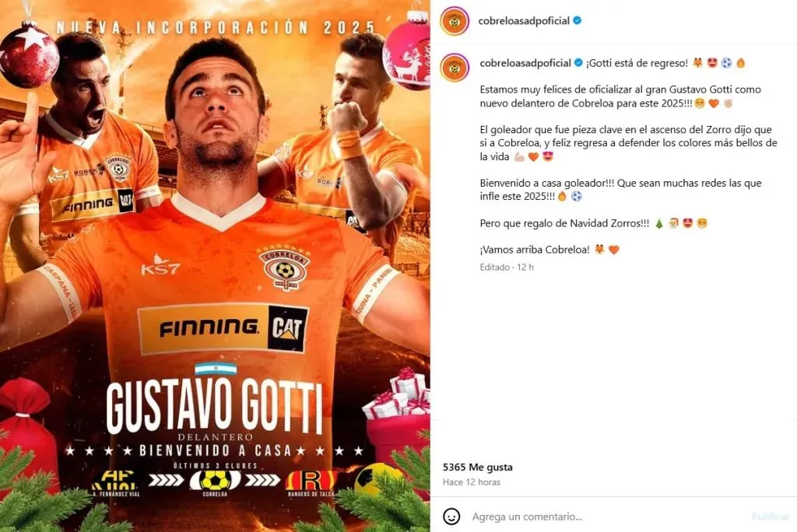Image resolution: width=797 pixels, height=532 pixels.
Task: Open the '5365 Me gusta' likes list
Action: click(x=478, y=467)
